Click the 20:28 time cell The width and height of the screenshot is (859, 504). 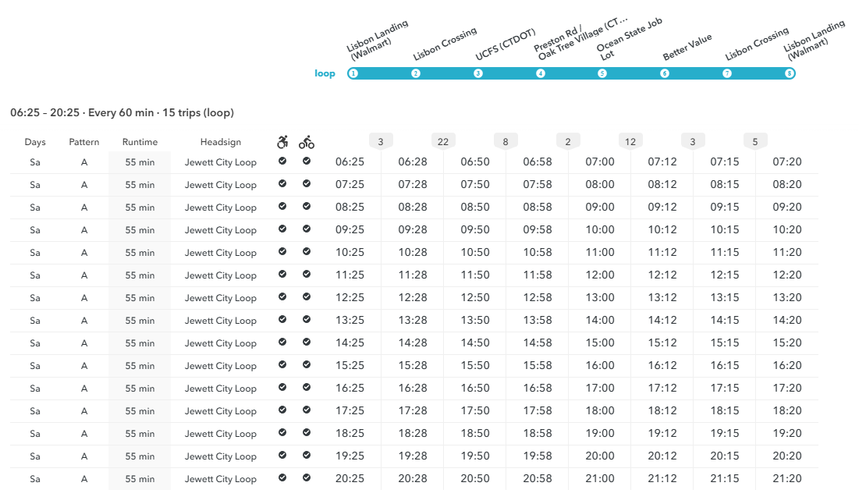tap(413, 478)
